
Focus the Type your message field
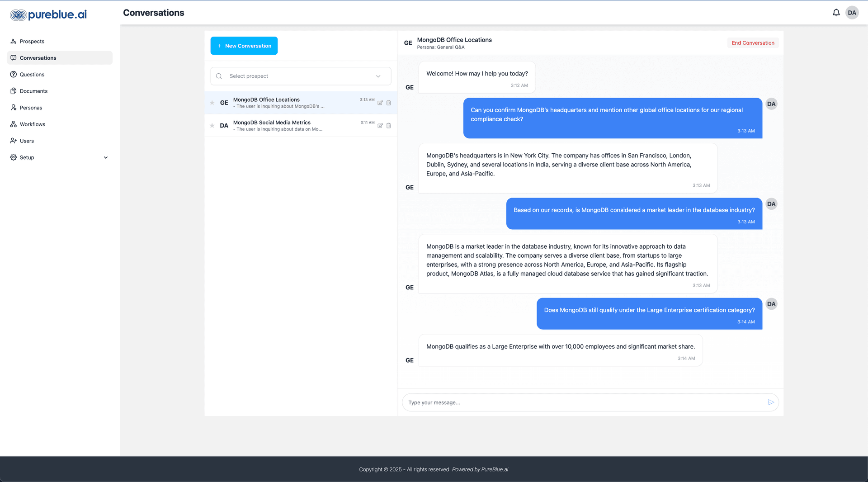[583, 402]
